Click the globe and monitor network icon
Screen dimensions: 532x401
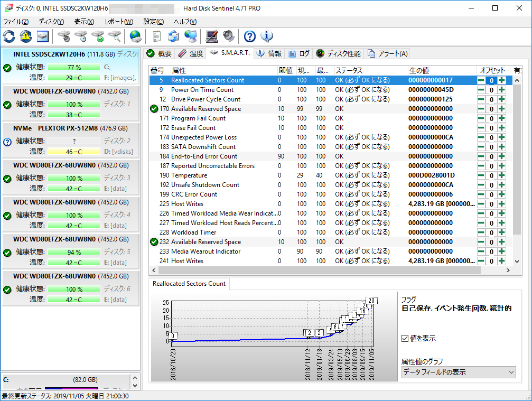coord(191,36)
